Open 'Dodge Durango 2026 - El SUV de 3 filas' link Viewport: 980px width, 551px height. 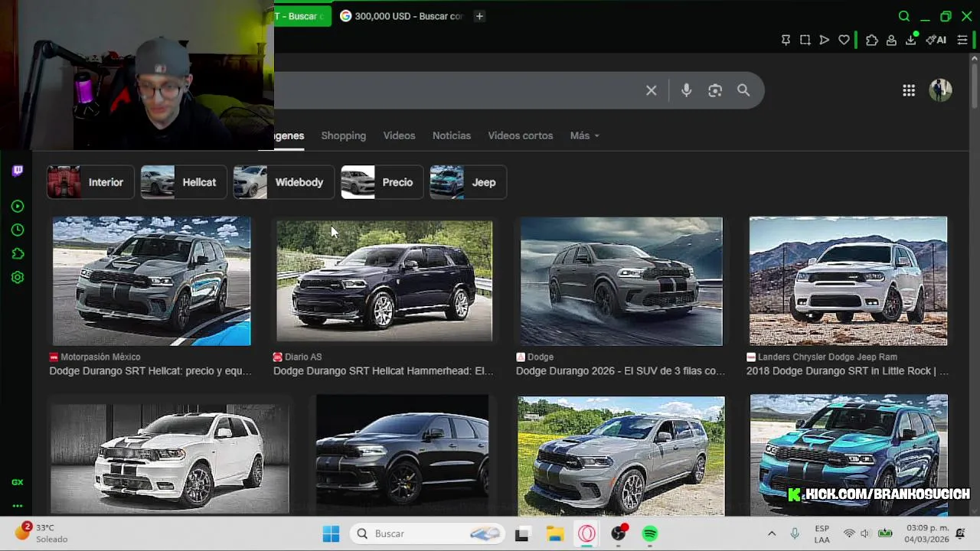[620, 370]
